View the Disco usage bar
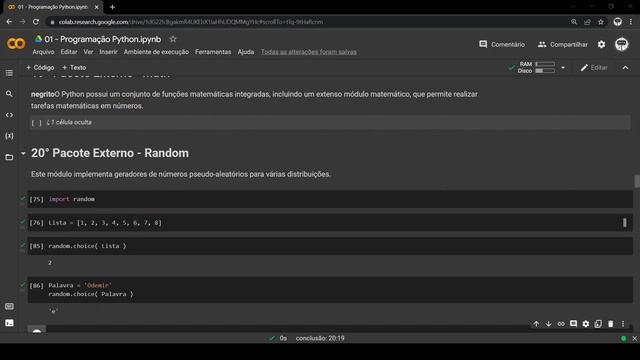The image size is (640, 360). (x=545, y=71)
